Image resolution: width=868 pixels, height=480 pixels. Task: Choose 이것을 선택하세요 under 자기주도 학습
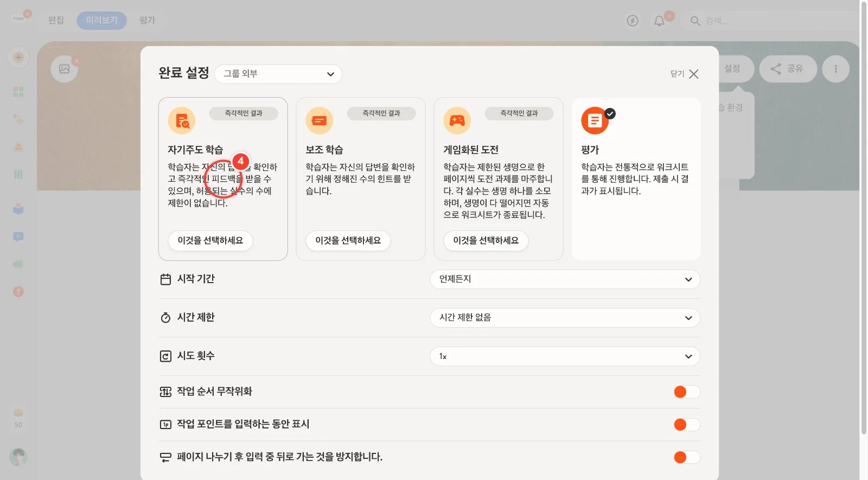(210, 241)
